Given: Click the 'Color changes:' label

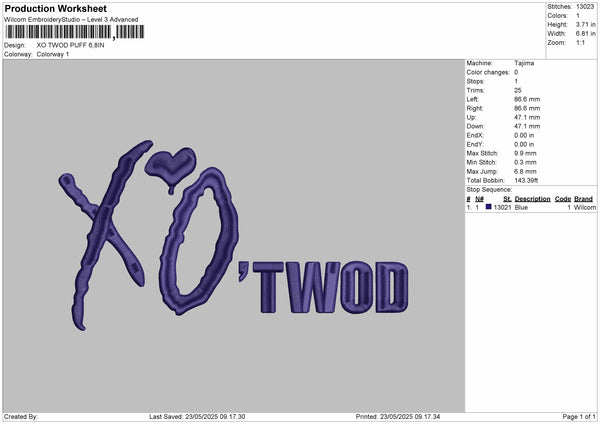Looking at the screenshot, I should [488, 72].
